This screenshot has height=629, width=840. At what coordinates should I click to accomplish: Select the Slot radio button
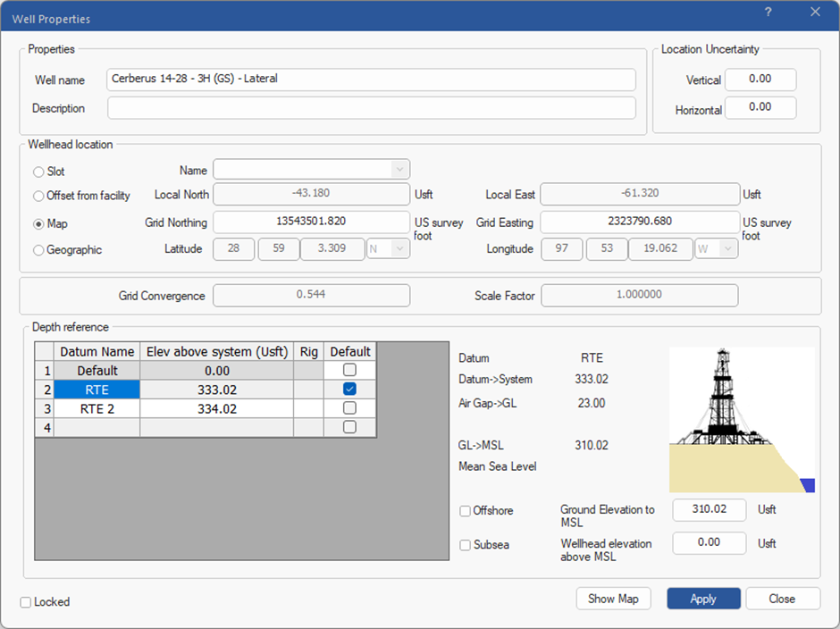tap(38, 172)
